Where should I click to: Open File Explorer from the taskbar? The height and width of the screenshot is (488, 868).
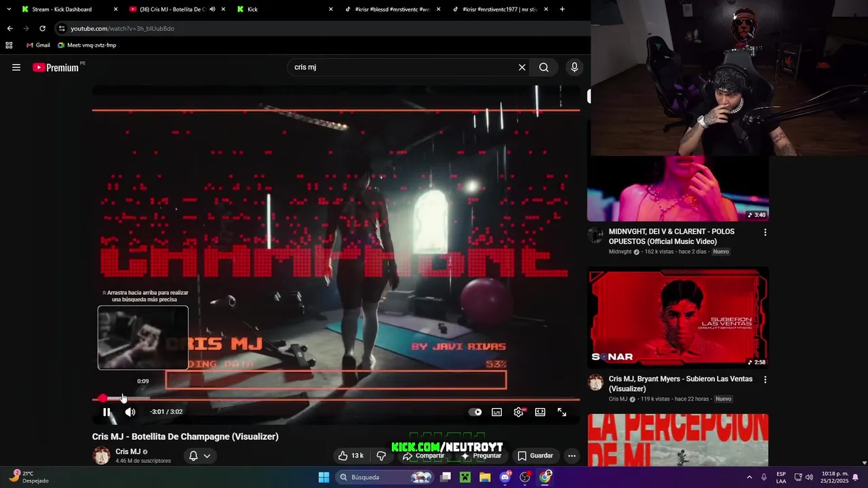(485, 477)
